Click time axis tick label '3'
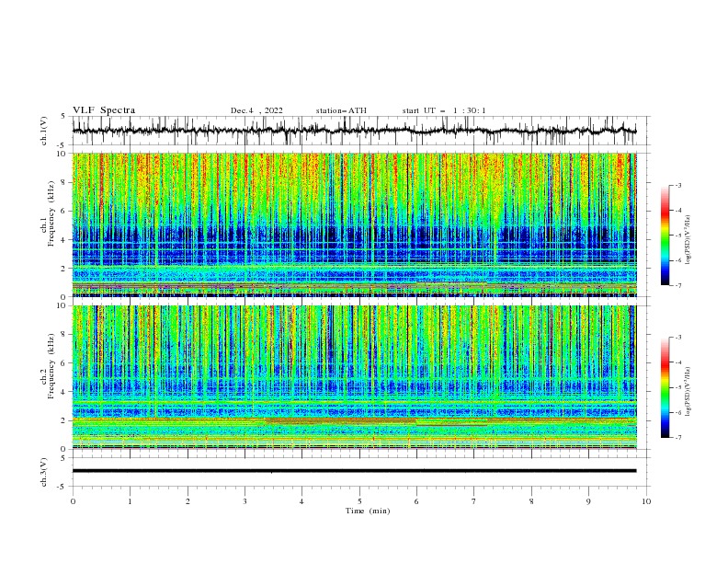Viewport: 728px width, 563px height. (245, 501)
